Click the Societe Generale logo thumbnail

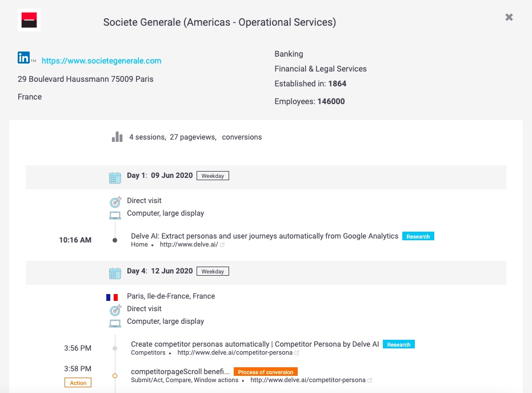point(29,20)
